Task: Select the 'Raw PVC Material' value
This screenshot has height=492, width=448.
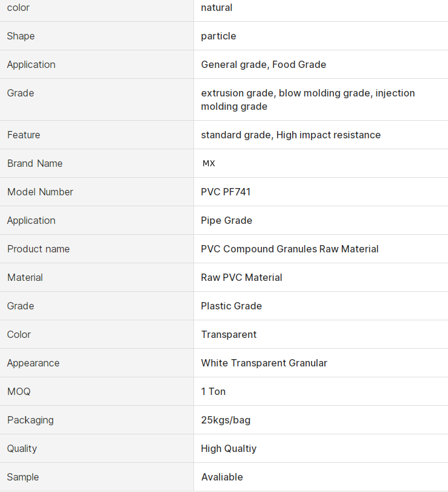Action: (x=241, y=278)
